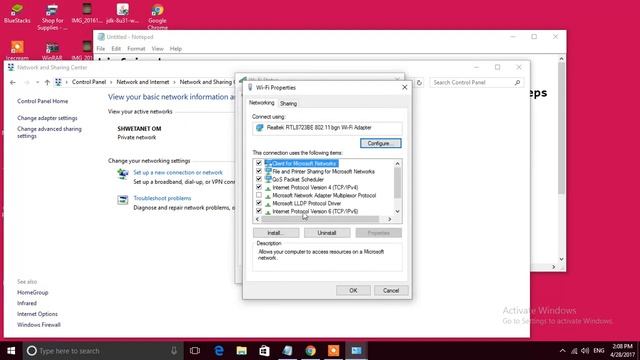Click Cancel in Wi-Fi Properties
The width and height of the screenshot is (640, 360).
point(391,290)
